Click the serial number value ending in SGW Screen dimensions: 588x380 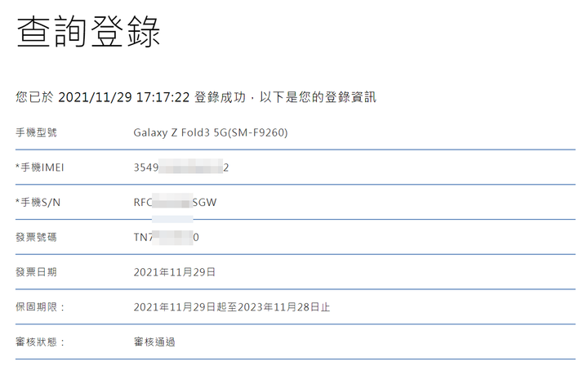[175, 202]
